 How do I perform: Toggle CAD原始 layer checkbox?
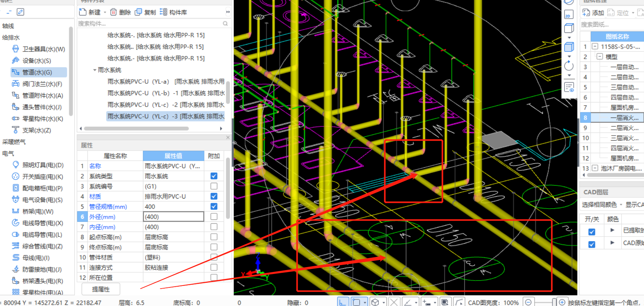pyautogui.click(x=592, y=245)
